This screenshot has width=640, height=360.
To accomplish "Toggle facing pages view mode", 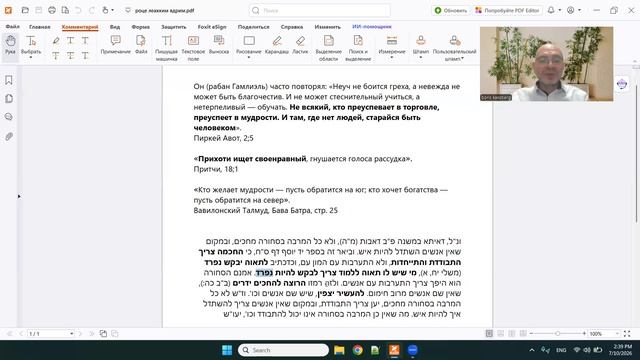I will [x=512, y=333].
